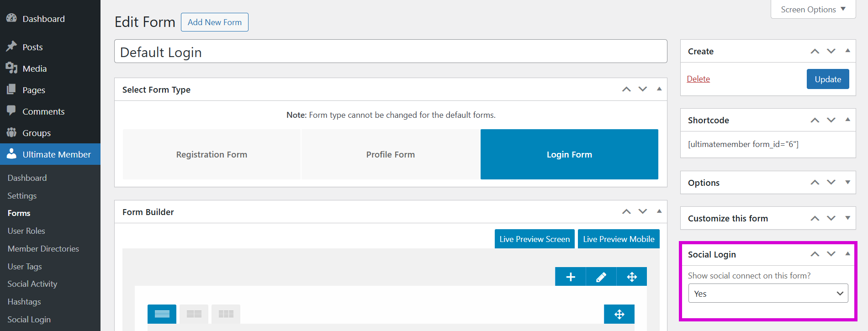Click the Default Login title field
The height and width of the screenshot is (331, 868).
click(x=391, y=52)
